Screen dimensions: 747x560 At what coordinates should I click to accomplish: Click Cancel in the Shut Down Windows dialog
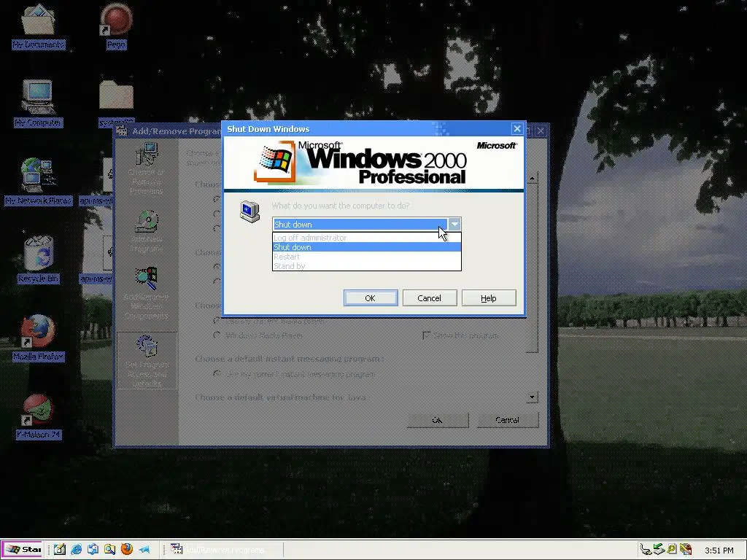click(429, 298)
